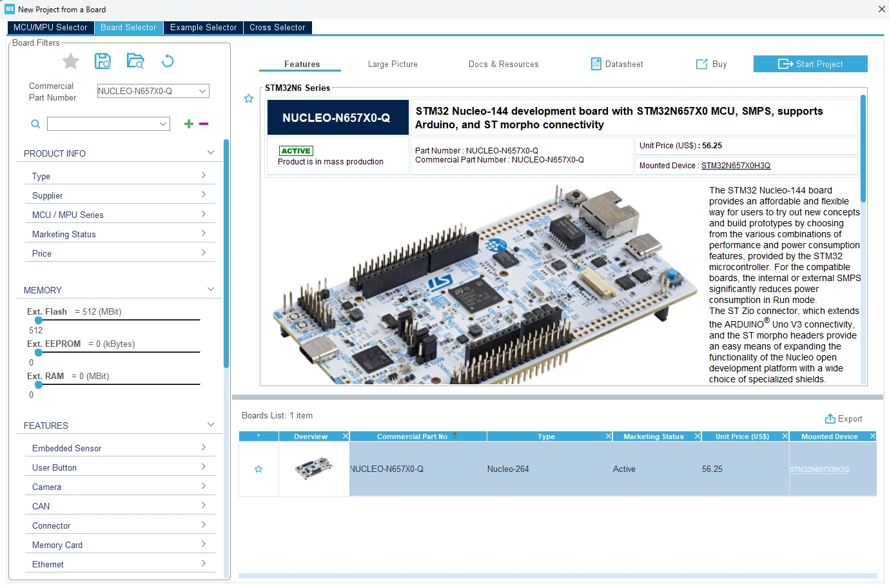The width and height of the screenshot is (889, 588).
Task: Click the Ext. RAM slider handle
Action: (39, 384)
